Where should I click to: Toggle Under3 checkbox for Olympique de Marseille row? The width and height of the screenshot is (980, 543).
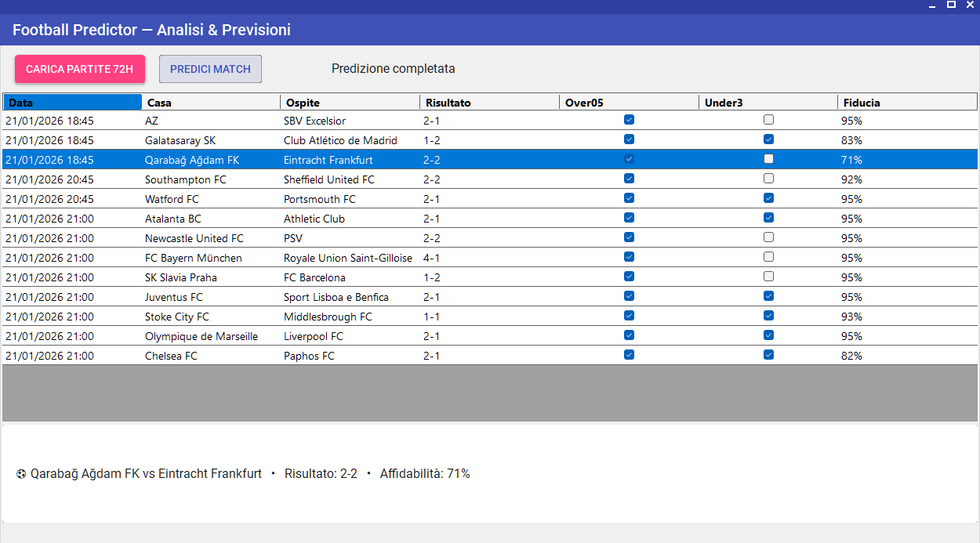[x=768, y=335]
